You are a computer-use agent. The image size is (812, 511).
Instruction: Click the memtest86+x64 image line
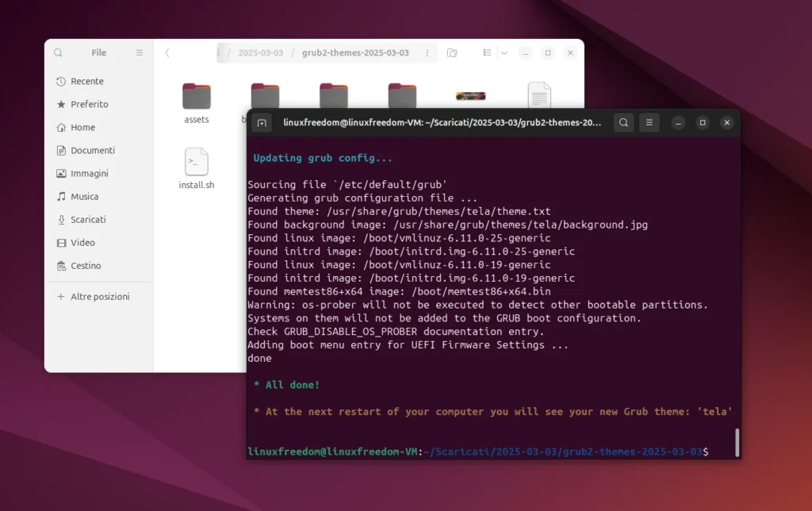point(399,292)
